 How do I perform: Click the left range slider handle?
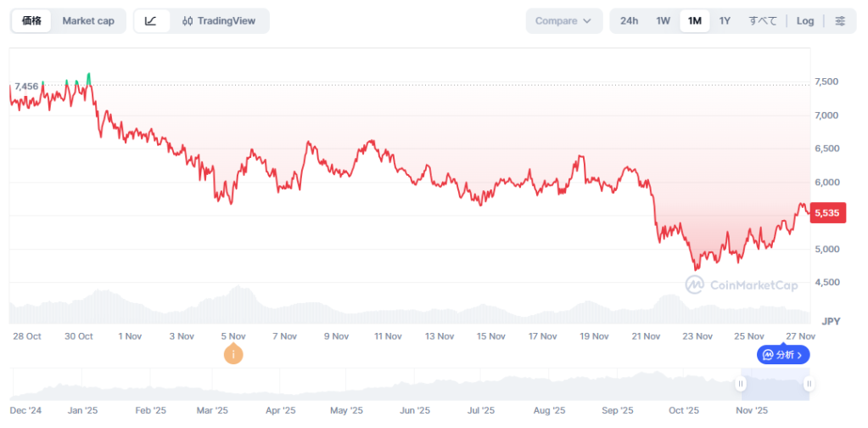coord(741,385)
